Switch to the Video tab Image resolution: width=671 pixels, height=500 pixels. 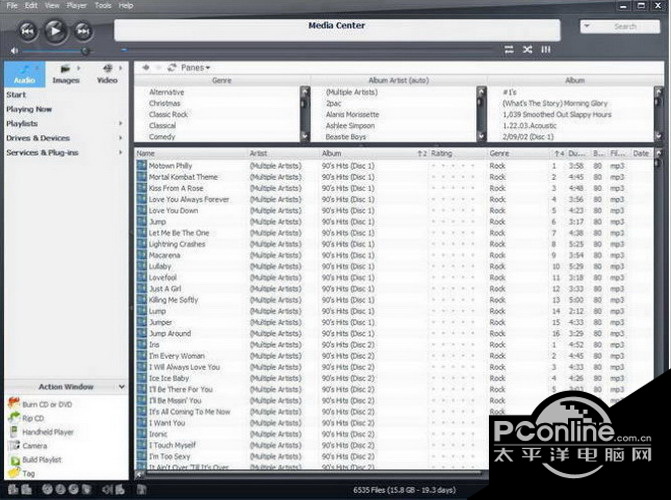coord(107,74)
